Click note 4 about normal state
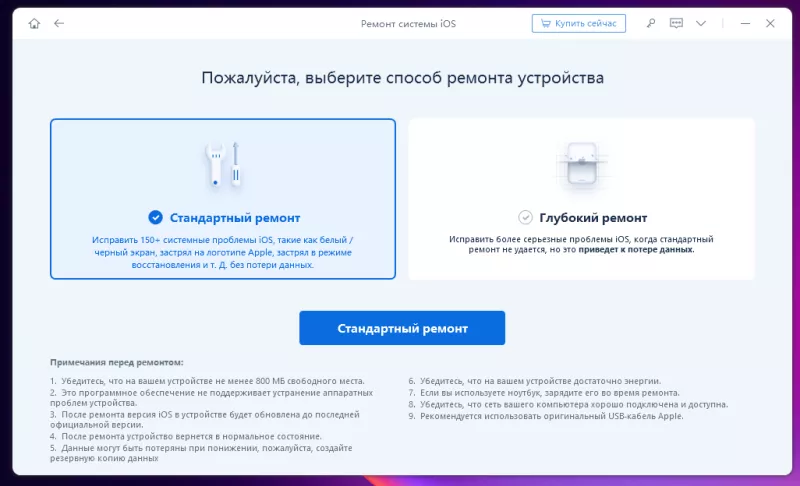 [186, 437]
